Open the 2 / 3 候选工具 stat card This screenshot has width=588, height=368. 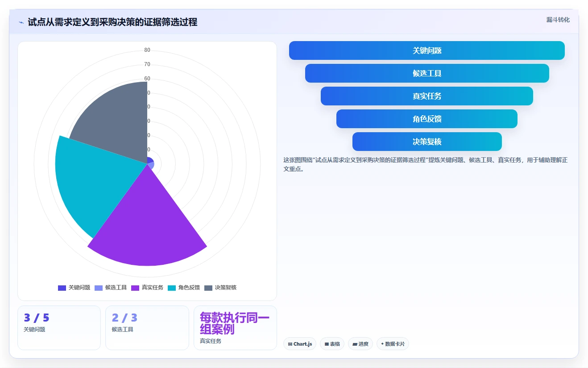click(147, 328)
